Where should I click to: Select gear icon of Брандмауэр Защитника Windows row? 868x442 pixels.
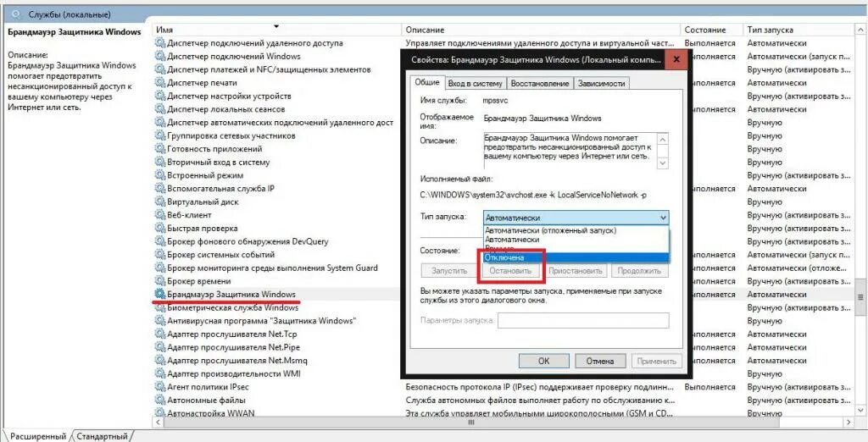(x=160, y=295)
